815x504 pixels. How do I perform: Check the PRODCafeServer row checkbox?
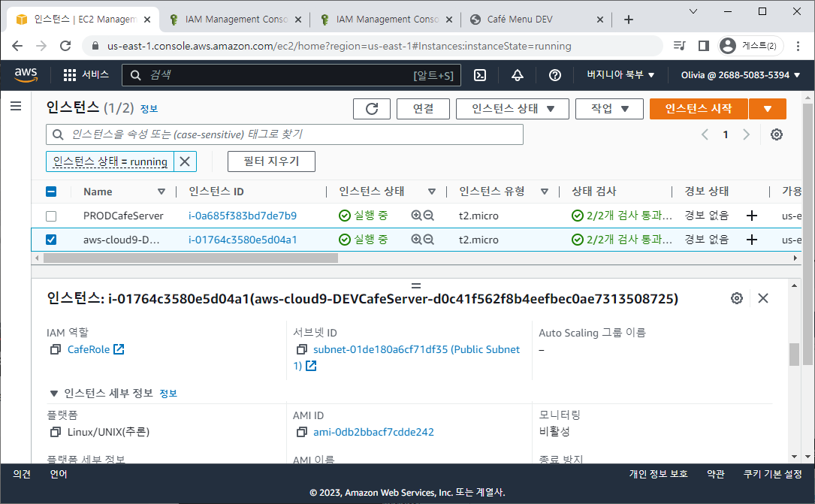pos(51,216)
